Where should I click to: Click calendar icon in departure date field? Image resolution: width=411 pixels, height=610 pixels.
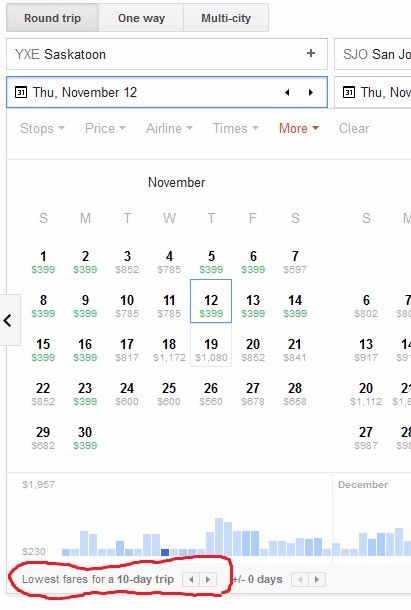(x=21, y=93)
